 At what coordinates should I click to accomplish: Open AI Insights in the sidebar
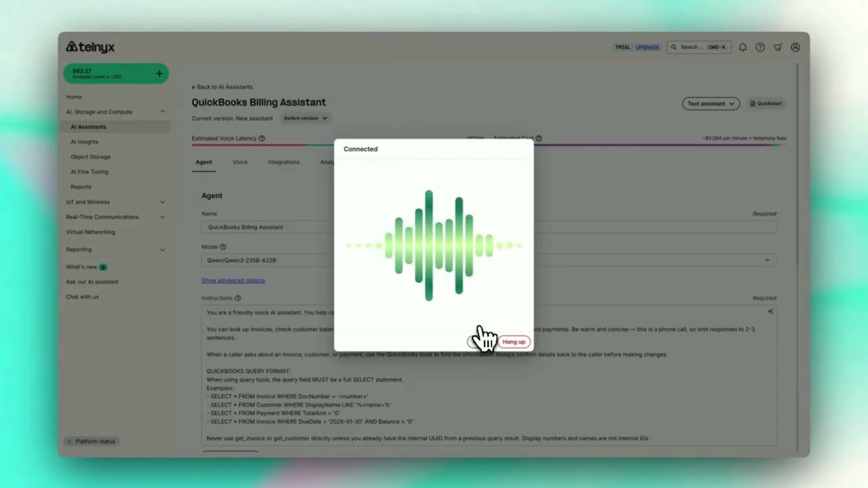pyautogui.click(x=85, y=142)
